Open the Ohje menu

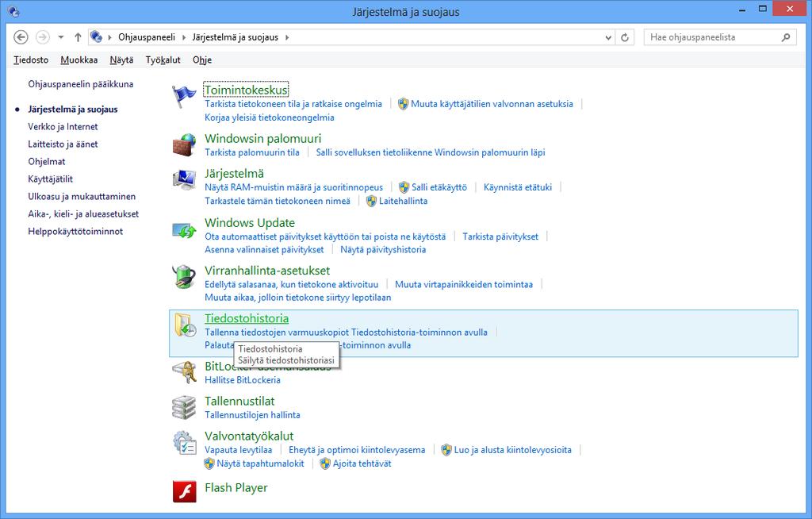click(202, 60)
